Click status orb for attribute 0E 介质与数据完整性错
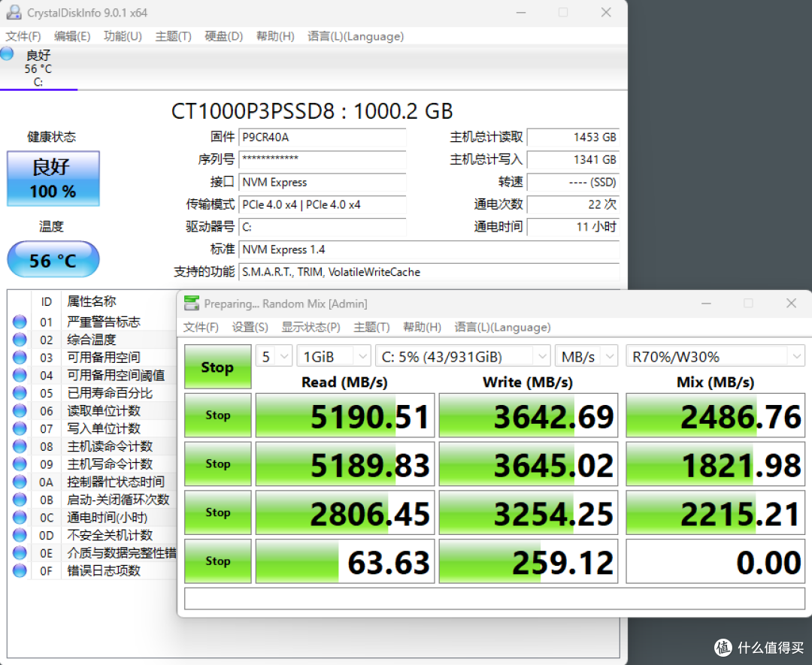812x665 pixels. point(20,553)
